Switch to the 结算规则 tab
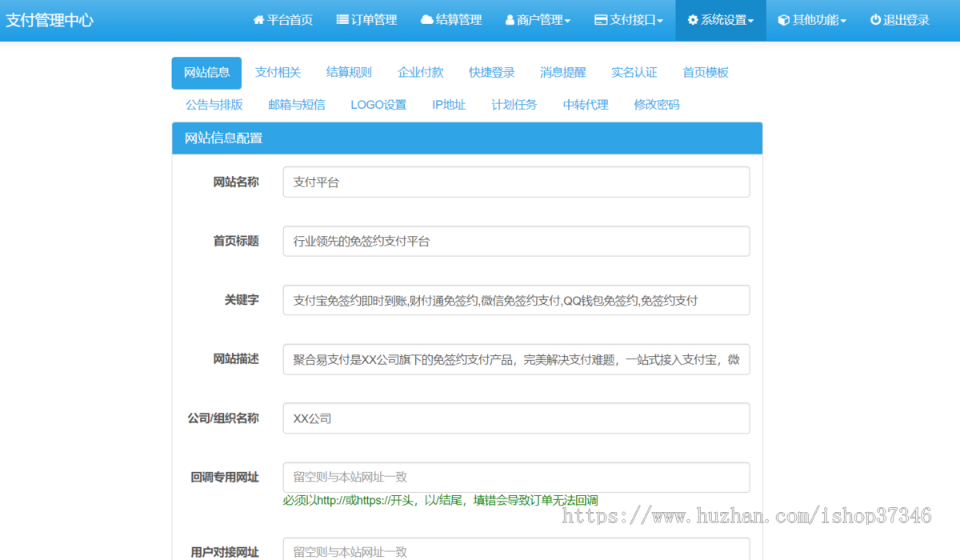The image size is (960, 560). coord(349,73)
